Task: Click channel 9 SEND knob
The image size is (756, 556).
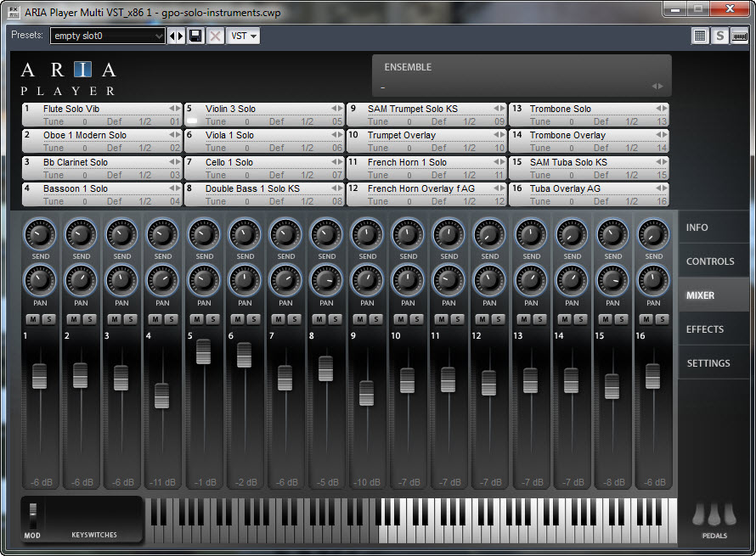Action: 367,234
